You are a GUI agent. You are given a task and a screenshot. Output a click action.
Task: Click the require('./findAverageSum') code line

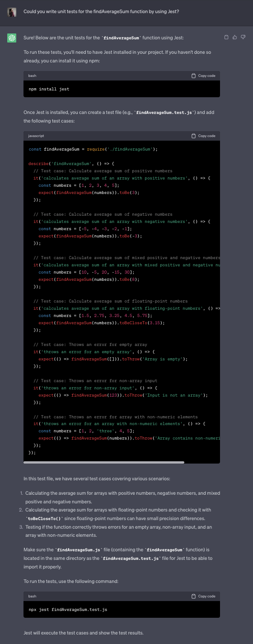point(93,149)
